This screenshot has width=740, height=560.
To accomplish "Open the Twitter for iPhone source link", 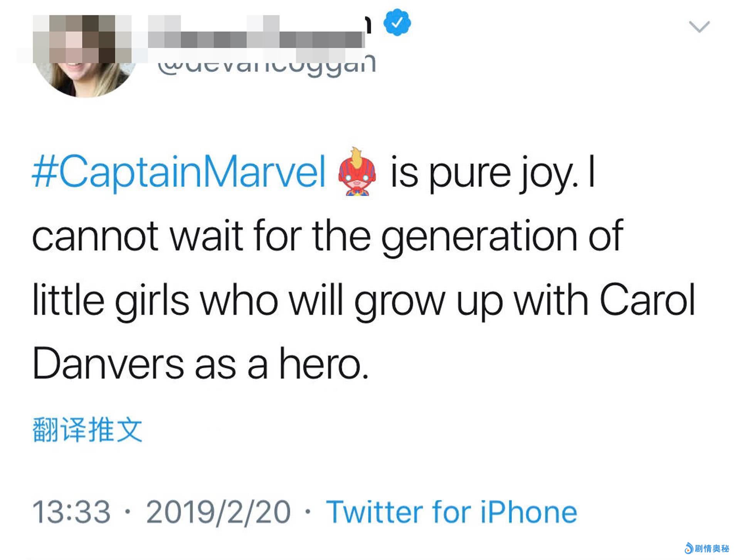I will [451, 512].
